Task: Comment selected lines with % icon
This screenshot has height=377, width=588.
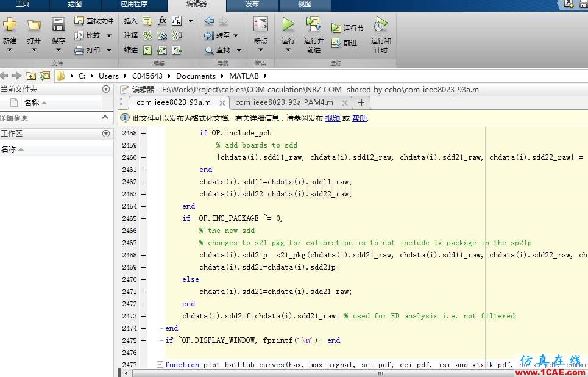Action: coord(147,35)
